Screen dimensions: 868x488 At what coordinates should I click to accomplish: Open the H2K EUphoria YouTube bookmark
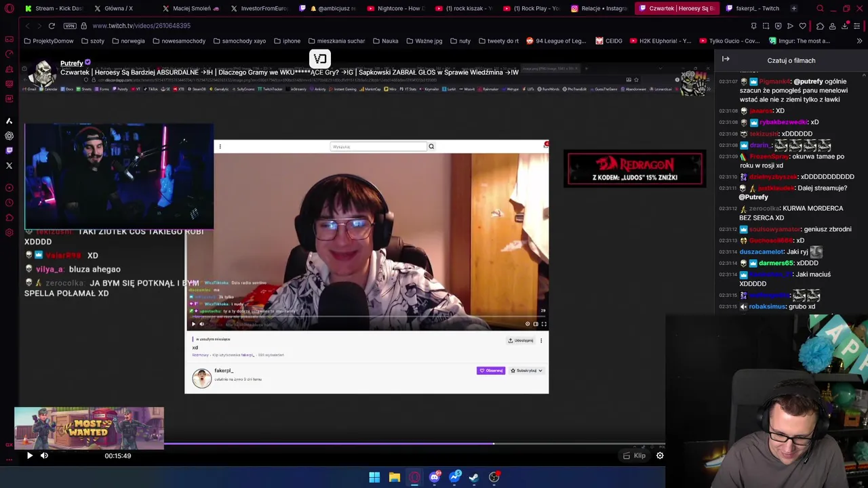coord(660,41)
